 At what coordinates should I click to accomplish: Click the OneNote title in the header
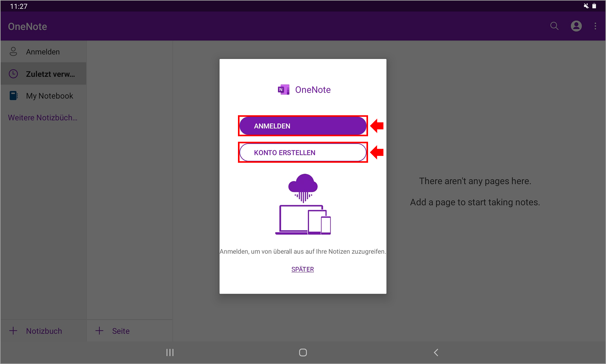point(27,27)
